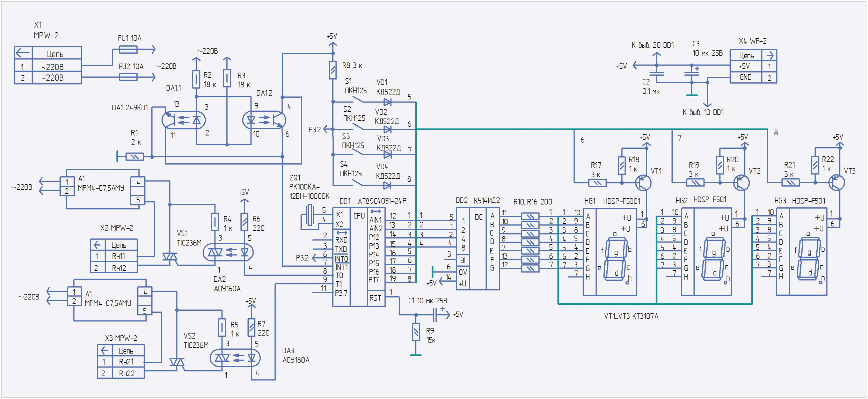Click the C1 capacitor symbol

[x=435, y=315]
